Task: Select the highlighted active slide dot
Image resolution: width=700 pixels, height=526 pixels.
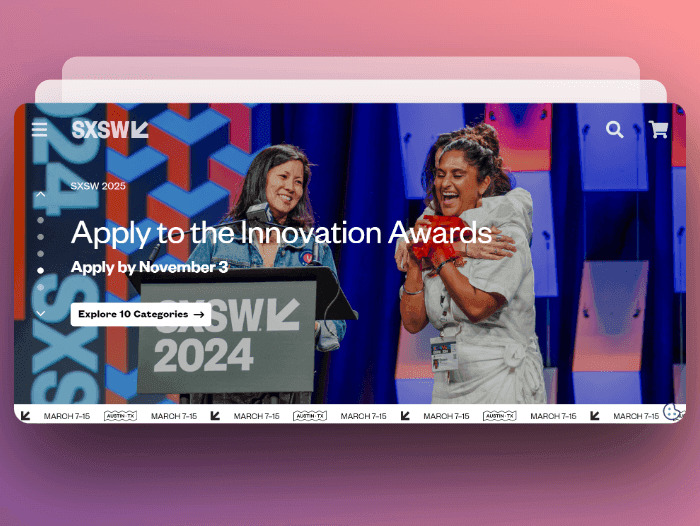Action: tap(41, 271)
